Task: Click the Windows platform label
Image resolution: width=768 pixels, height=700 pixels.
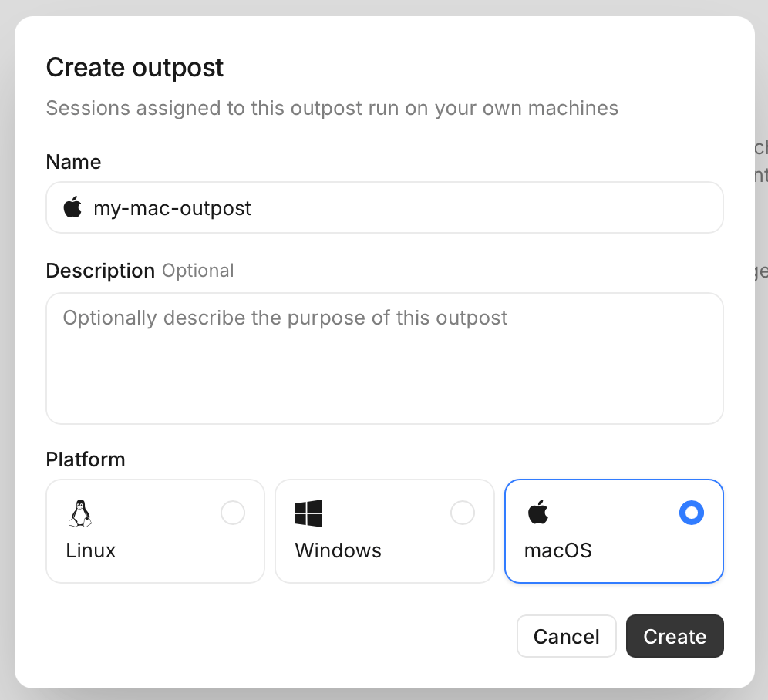Action: pyautogui.click(x=338, y=550)
